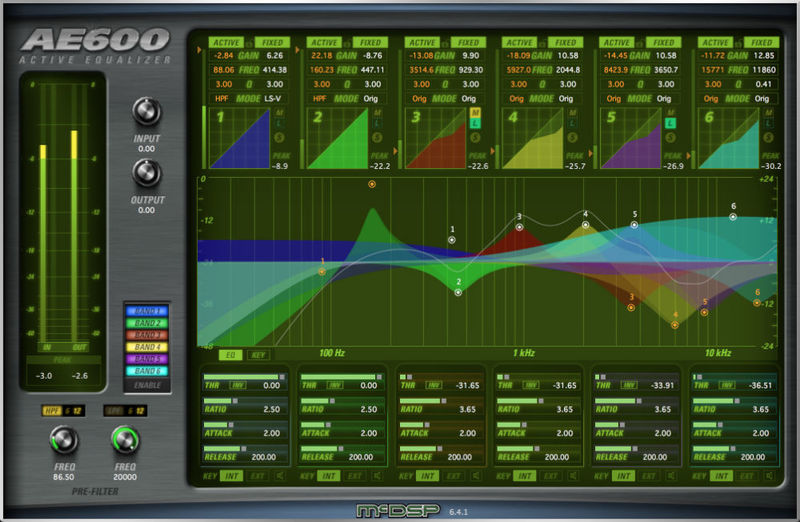Image resolution: width=800 pixels, height=522 pixels.
Task: Toggle the ACTIVE button on band 1
Action: coord(226,43)
